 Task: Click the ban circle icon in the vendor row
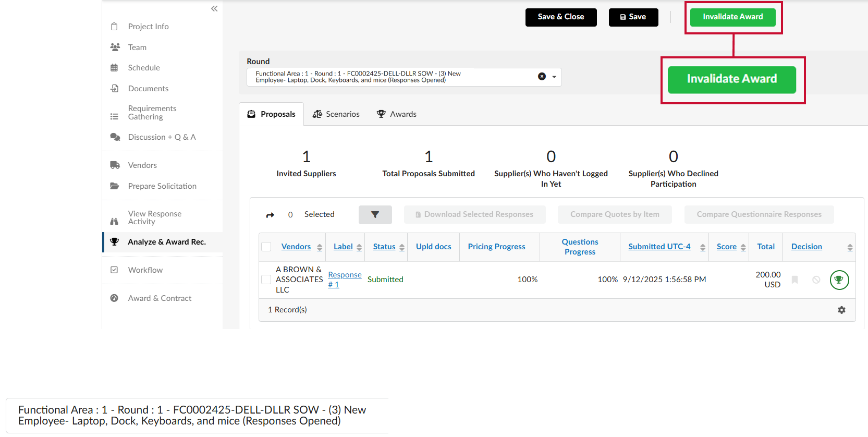point(816,280)
